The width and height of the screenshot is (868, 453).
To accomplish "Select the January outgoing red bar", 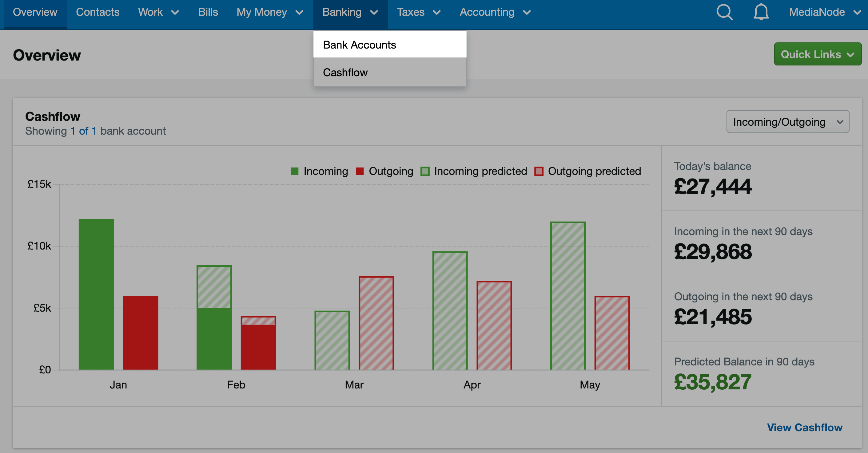I will (x=141, y=333).
